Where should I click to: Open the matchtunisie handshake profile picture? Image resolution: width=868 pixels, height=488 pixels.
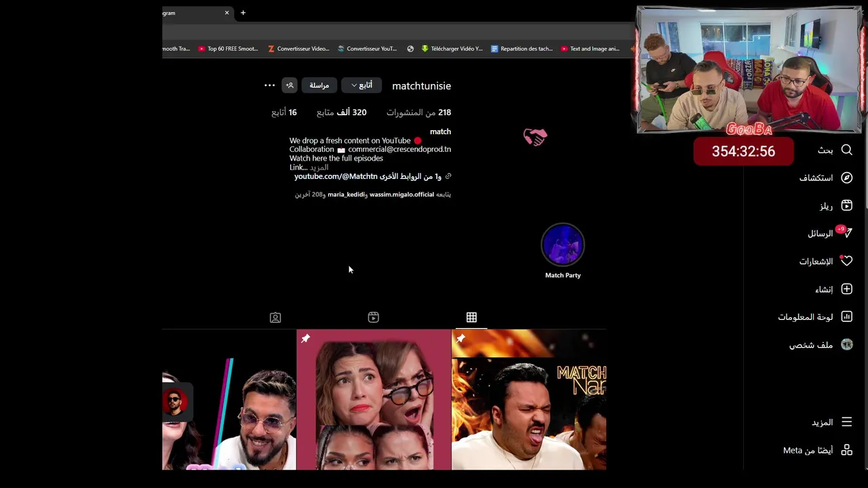(535, 138)
